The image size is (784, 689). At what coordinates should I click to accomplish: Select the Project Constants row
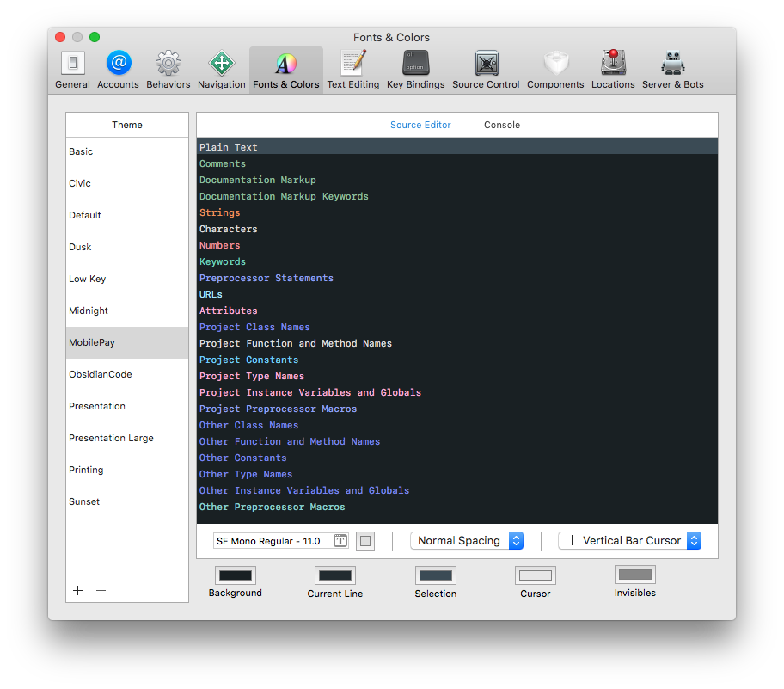pos(457,360)
